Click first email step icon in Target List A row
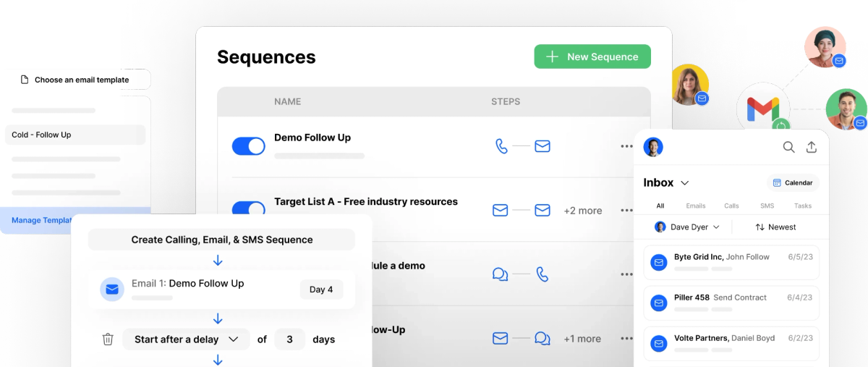 point(500,210)
